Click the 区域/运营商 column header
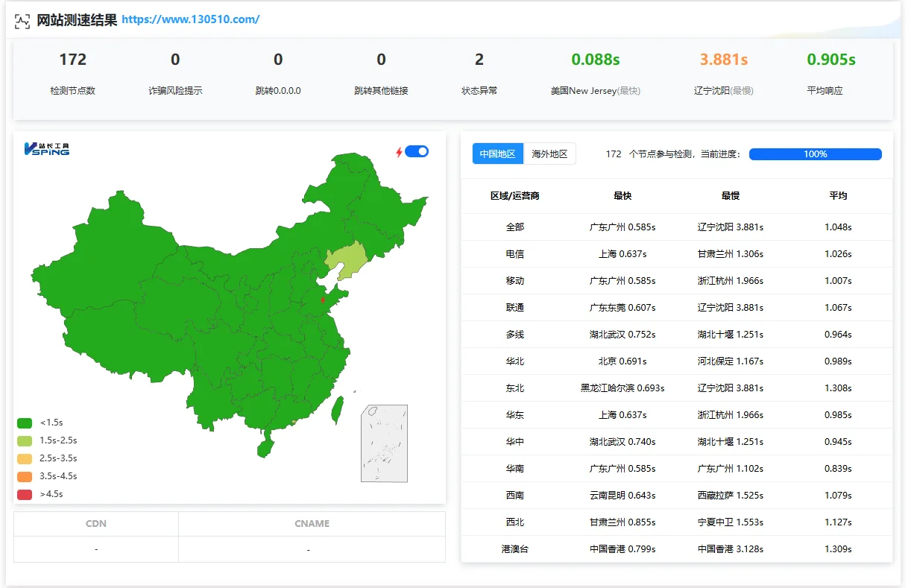This screenshot has height=588, width=911. tap(514, 196)
